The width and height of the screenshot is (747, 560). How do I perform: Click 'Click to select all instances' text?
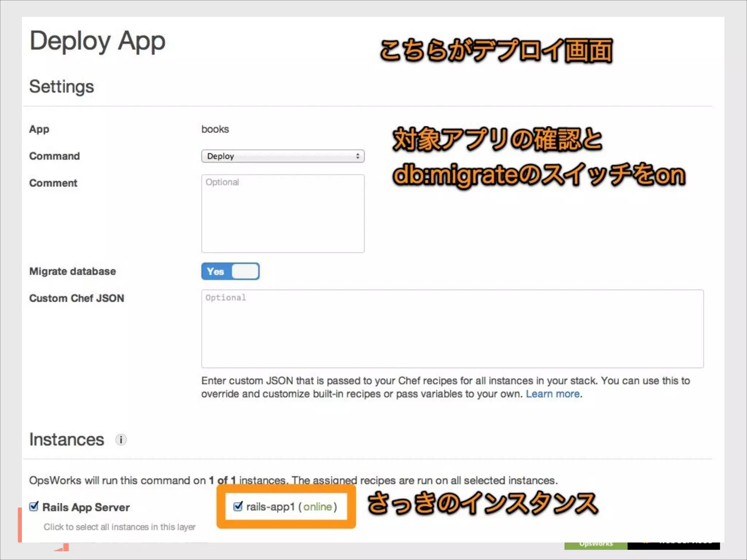click(x=120, y=527)
